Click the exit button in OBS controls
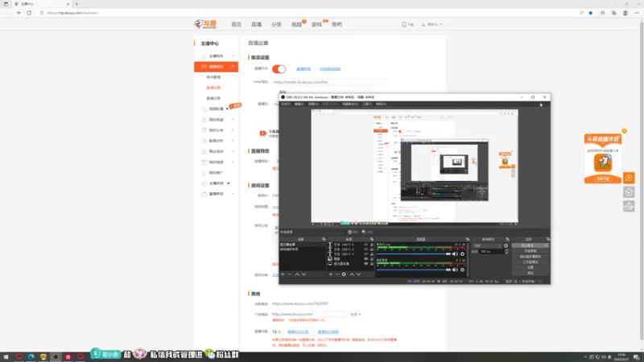This screenshot has width=644, height=362. pyautogui.click(x=530, y=273)
